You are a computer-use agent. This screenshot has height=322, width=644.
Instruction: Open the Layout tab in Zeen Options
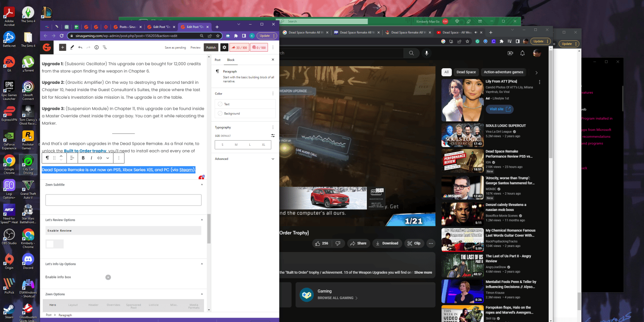point(73,305)
